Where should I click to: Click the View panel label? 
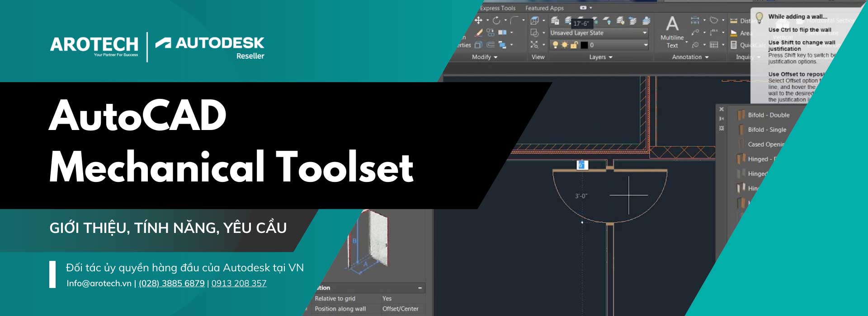538,57
